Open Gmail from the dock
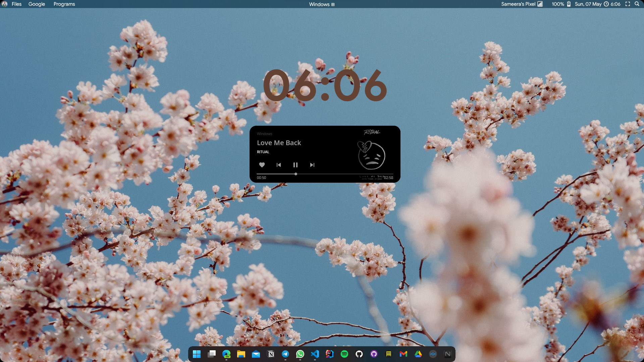The image size is (644, 362). [403, 354]
